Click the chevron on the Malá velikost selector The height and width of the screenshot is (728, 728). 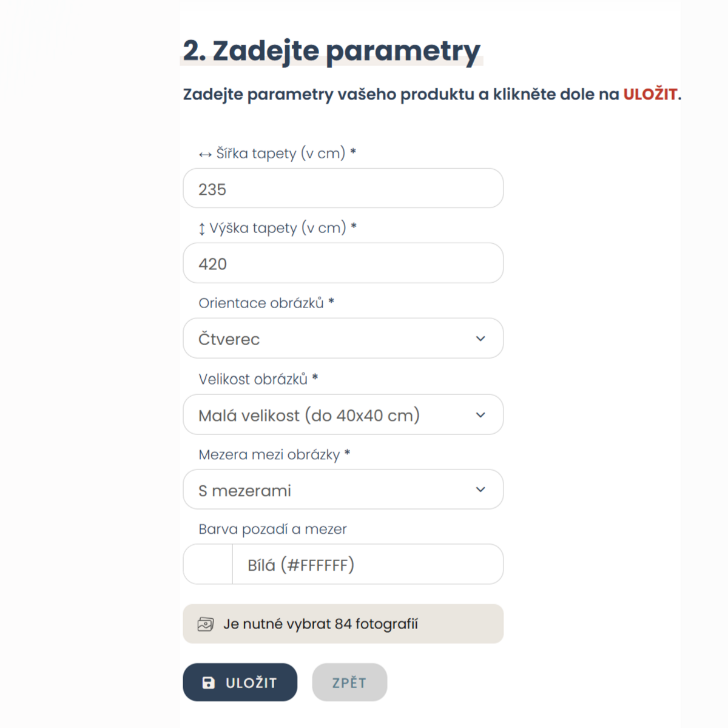[481, 414]
